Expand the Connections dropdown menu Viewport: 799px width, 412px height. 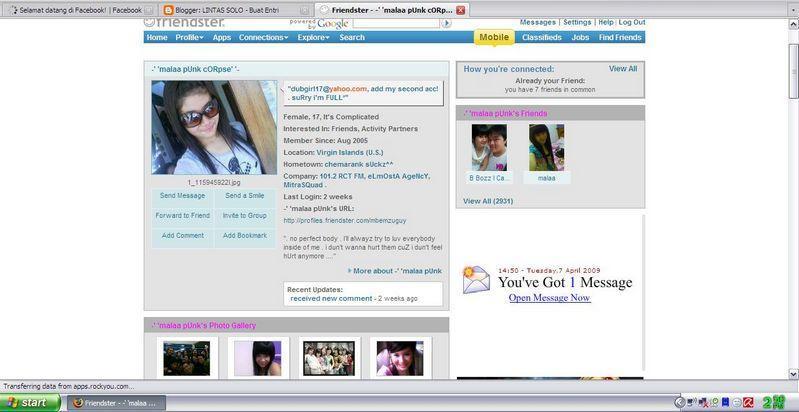pos(263,37)
